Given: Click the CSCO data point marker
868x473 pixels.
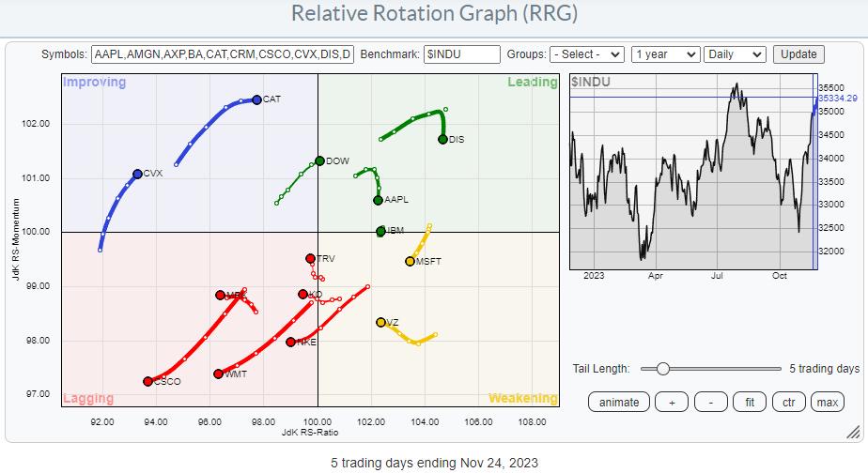Looking at the screenshot, I should (147, 381).
